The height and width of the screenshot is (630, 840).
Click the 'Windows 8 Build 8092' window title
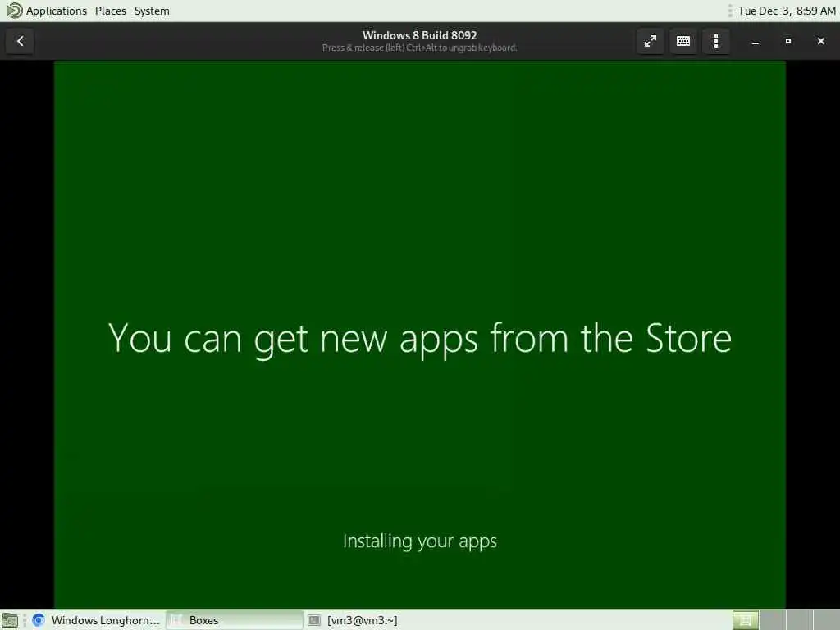pos(419,35)
